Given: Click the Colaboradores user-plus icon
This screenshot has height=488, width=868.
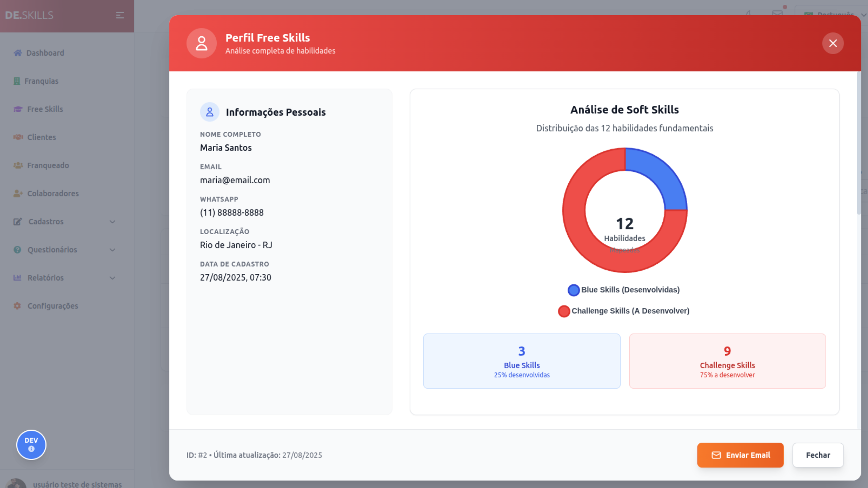Looking at the screenshot, I should click(18, 194).
